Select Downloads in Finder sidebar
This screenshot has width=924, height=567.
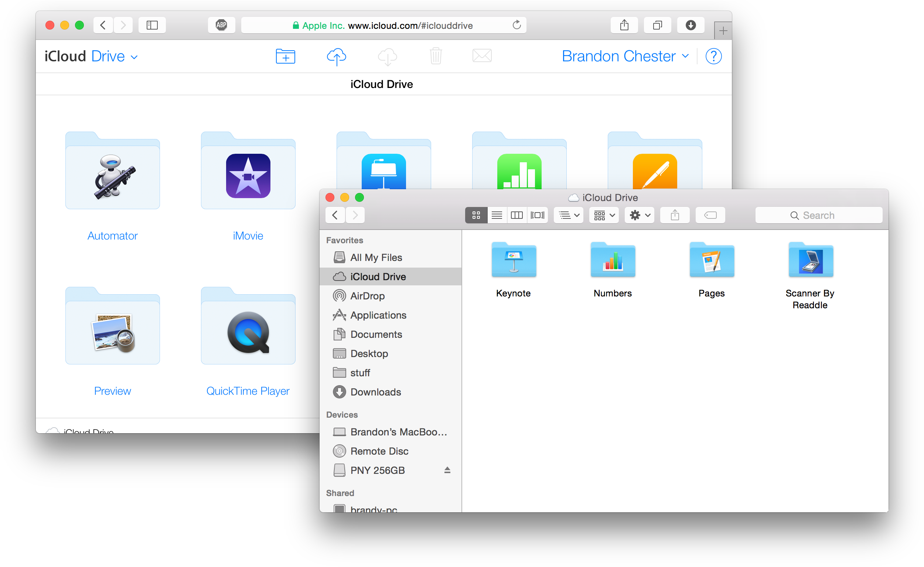click(391, 392)
